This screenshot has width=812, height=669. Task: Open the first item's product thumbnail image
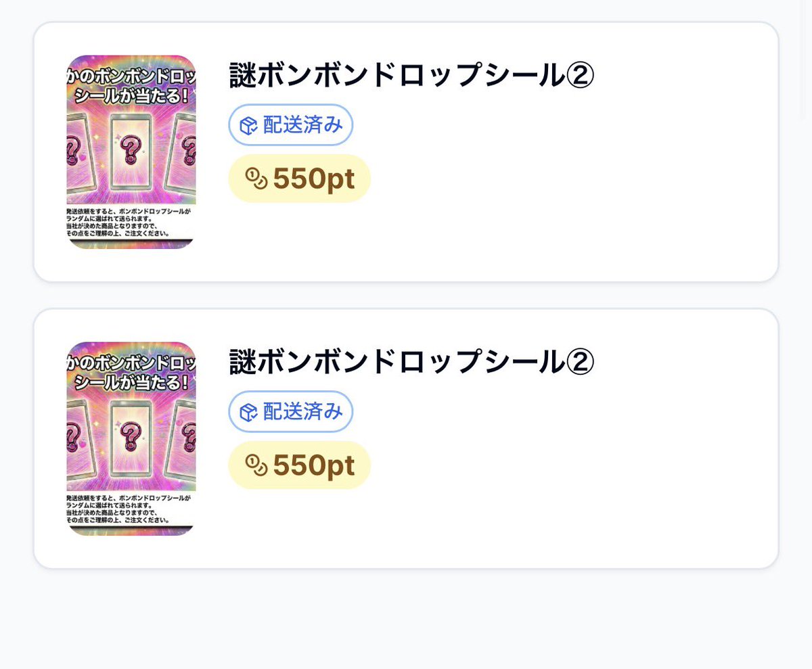pos(131,152)
